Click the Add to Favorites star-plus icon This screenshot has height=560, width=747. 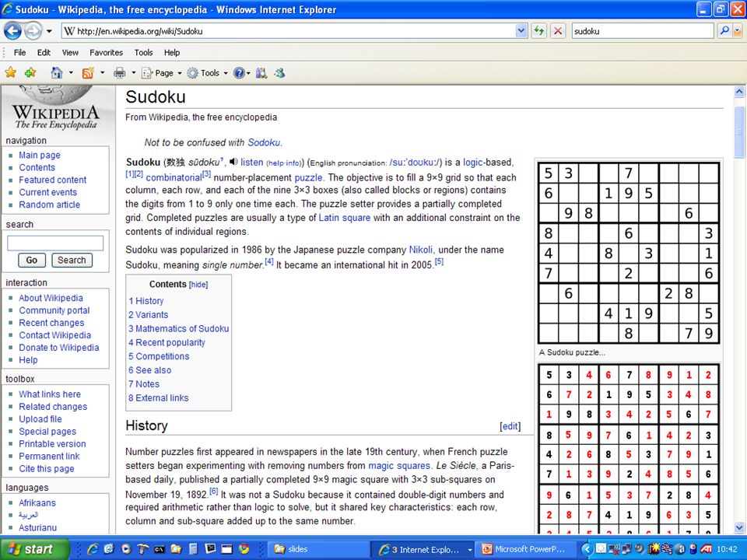30,72
